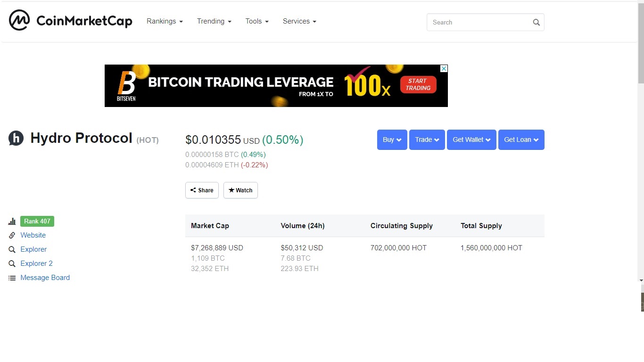Click the list icon beside Message Board

(12, 278)
